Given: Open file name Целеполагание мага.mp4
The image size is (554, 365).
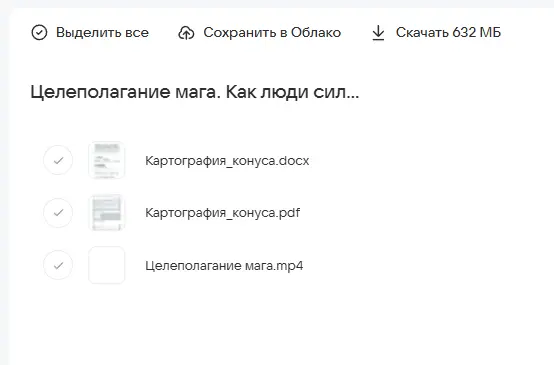Looking at the screenshot, I should coord(224,266).
